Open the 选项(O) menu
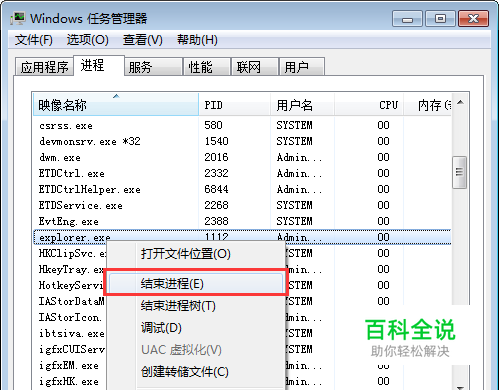Viewport: 499px width, 390px height. (x=88, y=40)
